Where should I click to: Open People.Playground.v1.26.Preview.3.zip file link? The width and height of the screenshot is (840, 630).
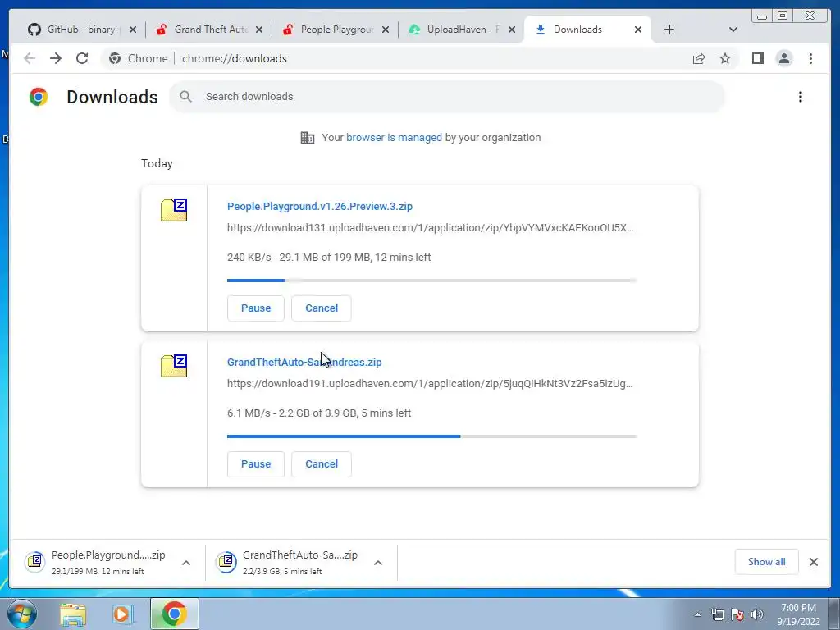(x=320, y=206)
